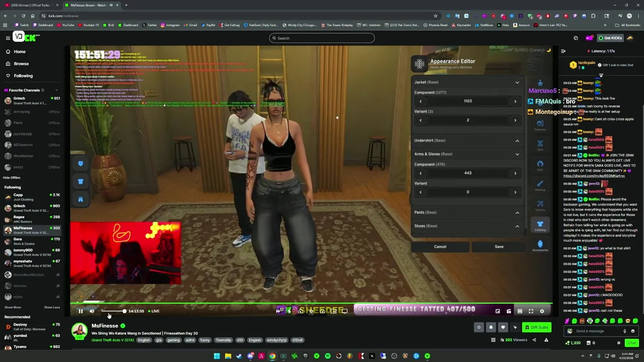Open chat settings gear icon
This screenshot has width=644, height=362.
(619, 343)
